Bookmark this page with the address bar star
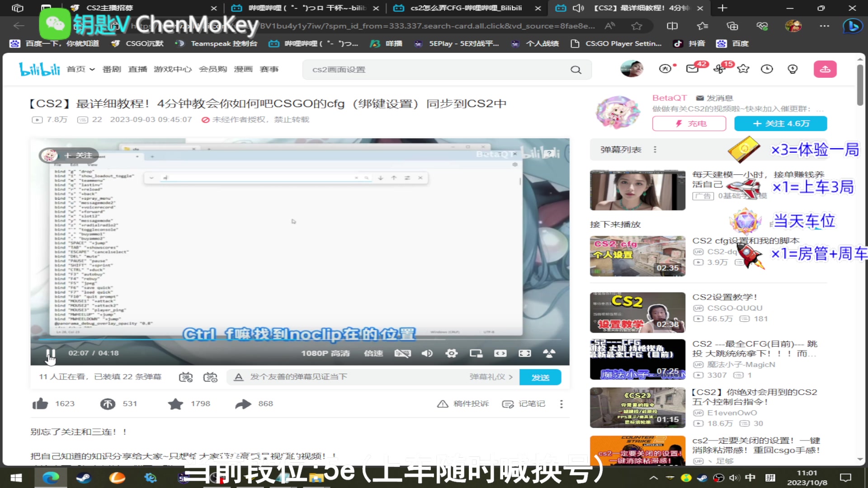Image resolution: width=868 pixels, height=488 pixels. click(637, 26)
